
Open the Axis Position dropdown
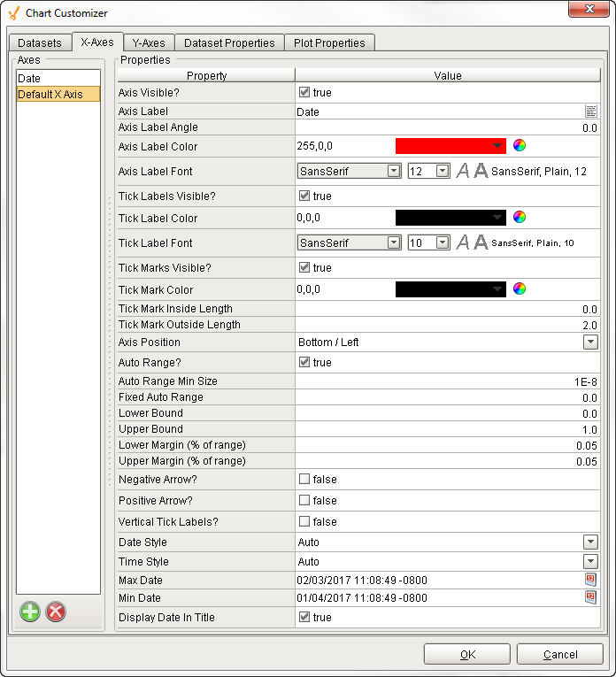pos(590,342)
